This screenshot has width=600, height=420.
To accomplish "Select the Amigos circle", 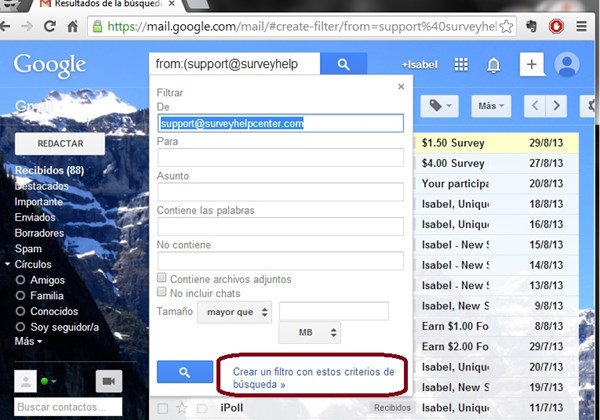I will coord(47,280).
